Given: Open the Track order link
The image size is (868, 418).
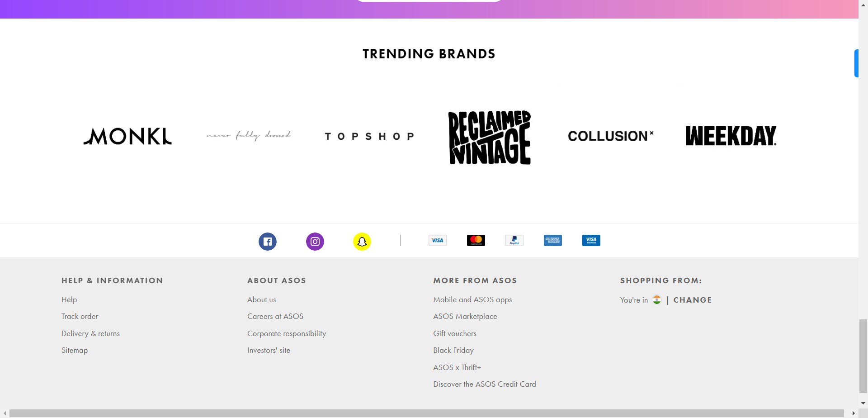Looking at the screenshot, I should [80, 317].
